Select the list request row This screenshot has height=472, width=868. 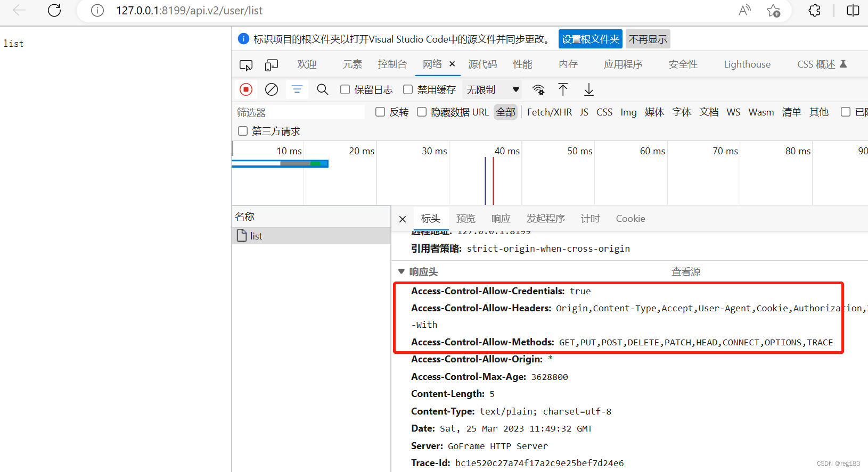(x=312, y=236)
